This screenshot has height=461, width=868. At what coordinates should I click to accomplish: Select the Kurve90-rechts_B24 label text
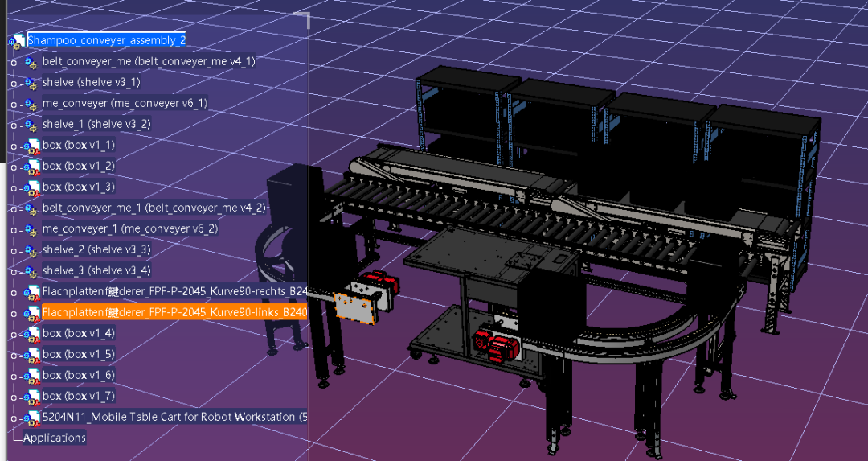[174, 291]
